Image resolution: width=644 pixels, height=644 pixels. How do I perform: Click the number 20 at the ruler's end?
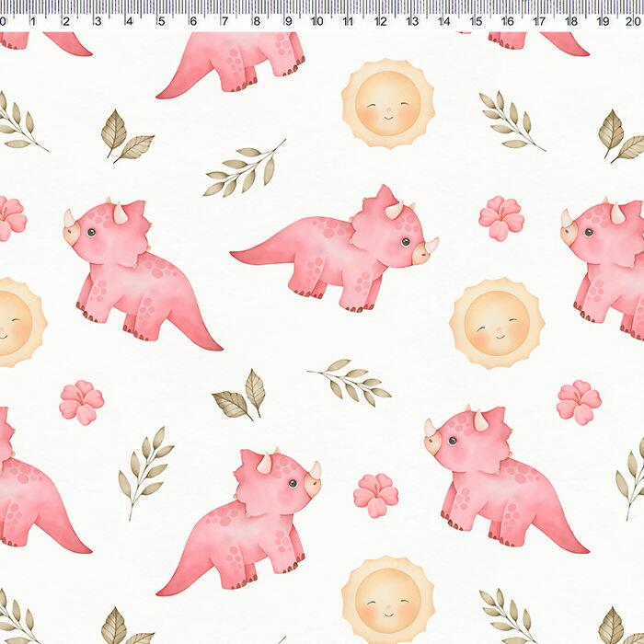632,18
